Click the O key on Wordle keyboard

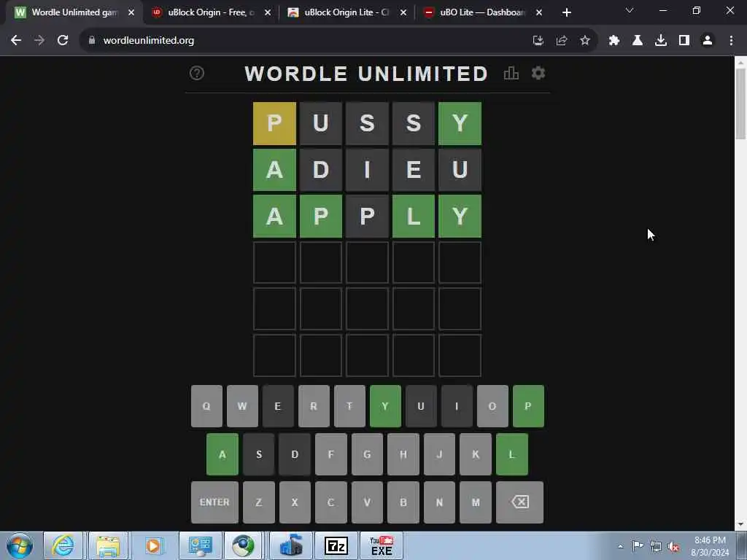pos(492,406)
